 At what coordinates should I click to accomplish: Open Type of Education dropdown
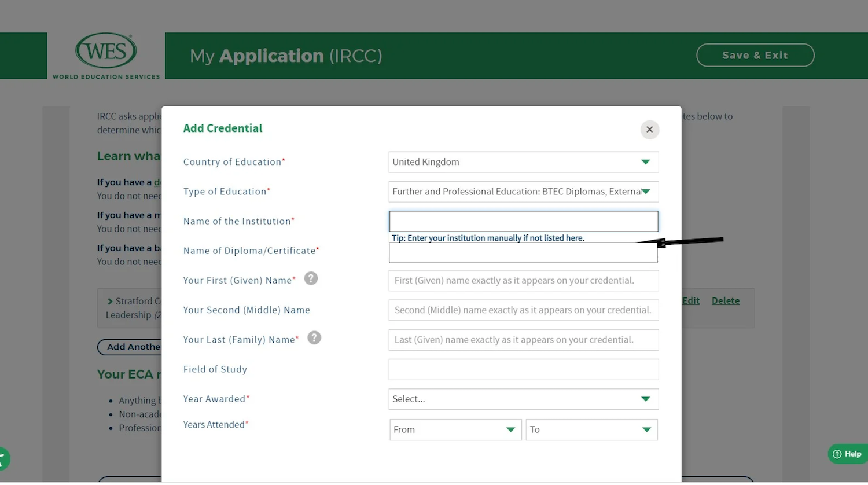coord(524,192)
